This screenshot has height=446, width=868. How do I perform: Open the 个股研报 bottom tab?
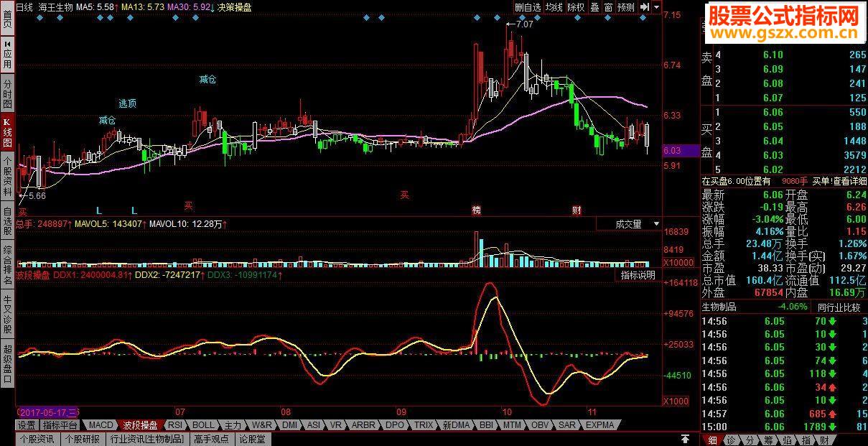[83, 439]
